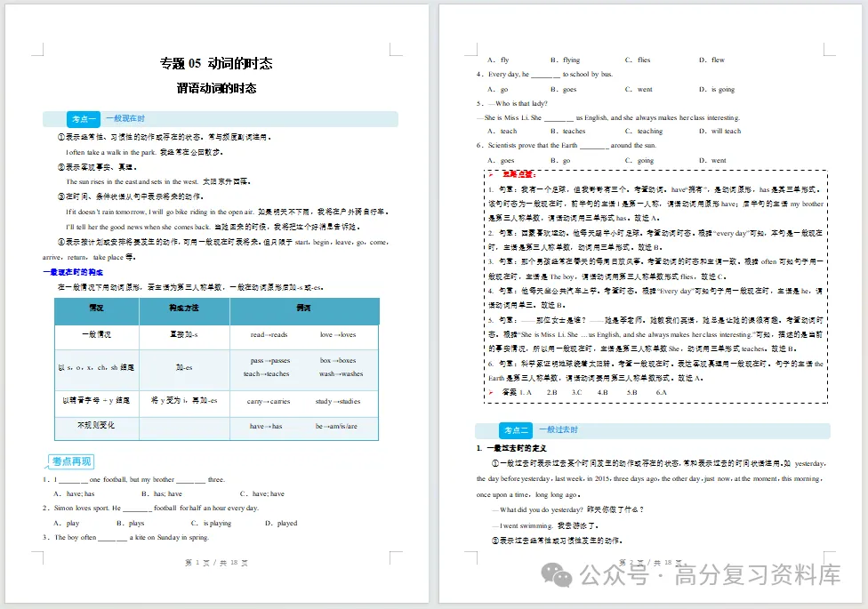
Task: Choose option C. teaching
Action: point(643,132)
